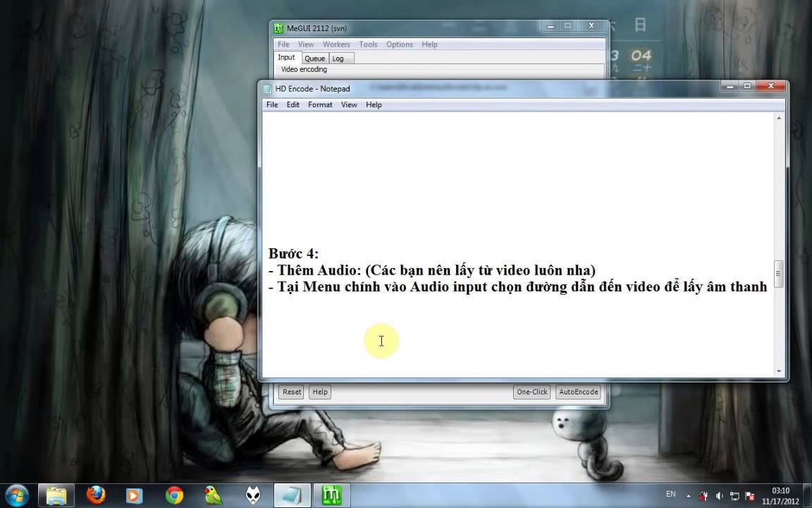Click the EN language indicator
This screenshot has width=812, height=508.
[670, 495]
